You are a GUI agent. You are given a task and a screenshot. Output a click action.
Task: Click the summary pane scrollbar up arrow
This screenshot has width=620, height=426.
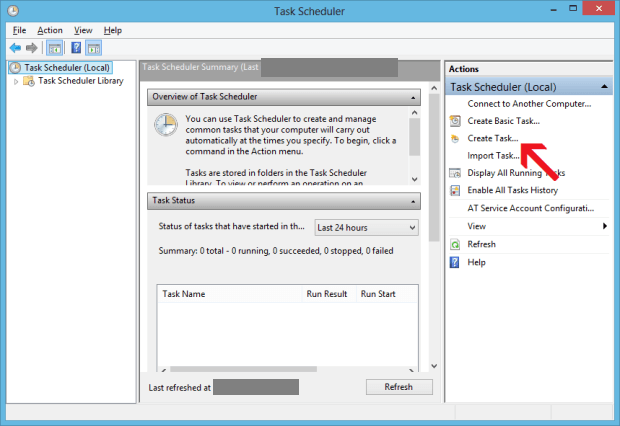434,88
